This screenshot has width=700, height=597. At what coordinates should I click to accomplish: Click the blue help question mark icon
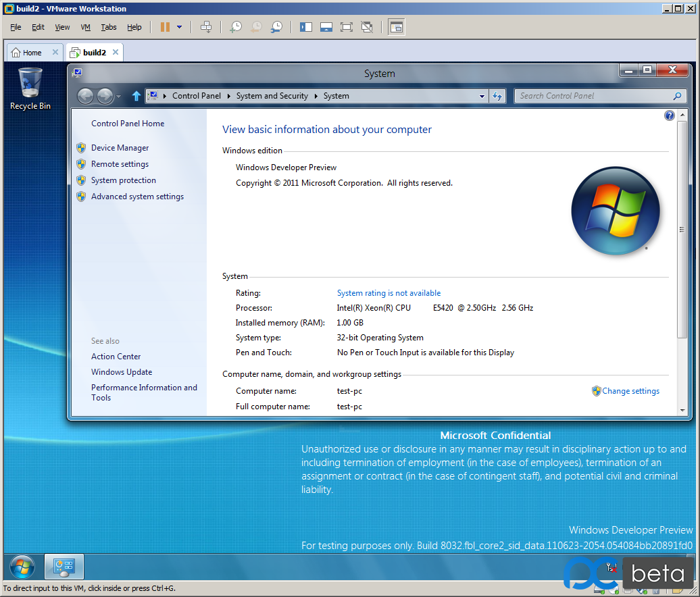[x=669, y=115]
